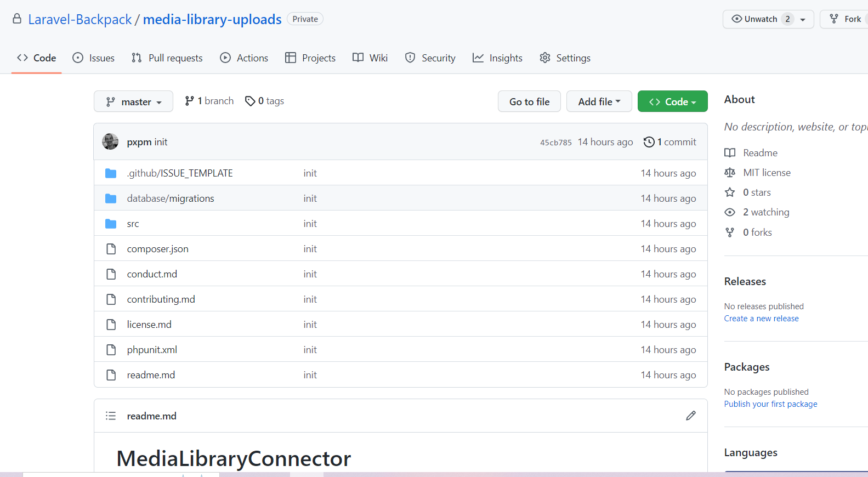Expand the Add file dropdown
The width and height of the screenshot is (868, 477).
click(x=599, y=101)
